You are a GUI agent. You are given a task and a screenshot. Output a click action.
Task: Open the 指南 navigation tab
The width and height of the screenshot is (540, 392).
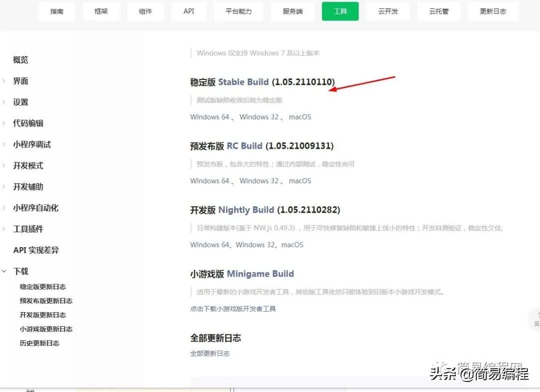tap(56, 11)
